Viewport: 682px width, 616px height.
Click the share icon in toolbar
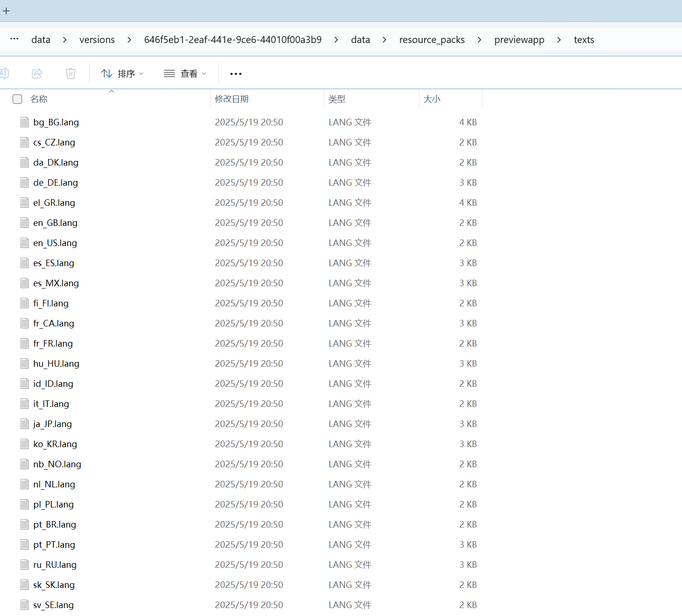click(37, 73)
